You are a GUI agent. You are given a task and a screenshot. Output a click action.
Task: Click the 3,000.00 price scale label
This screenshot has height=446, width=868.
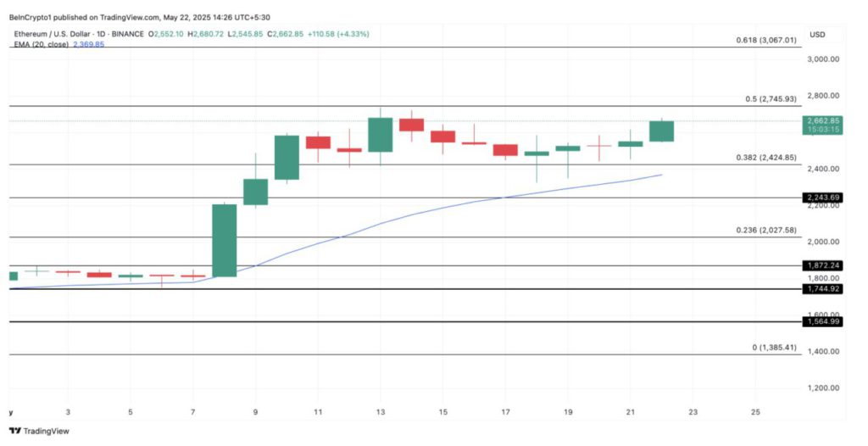(x=823, y=59)
